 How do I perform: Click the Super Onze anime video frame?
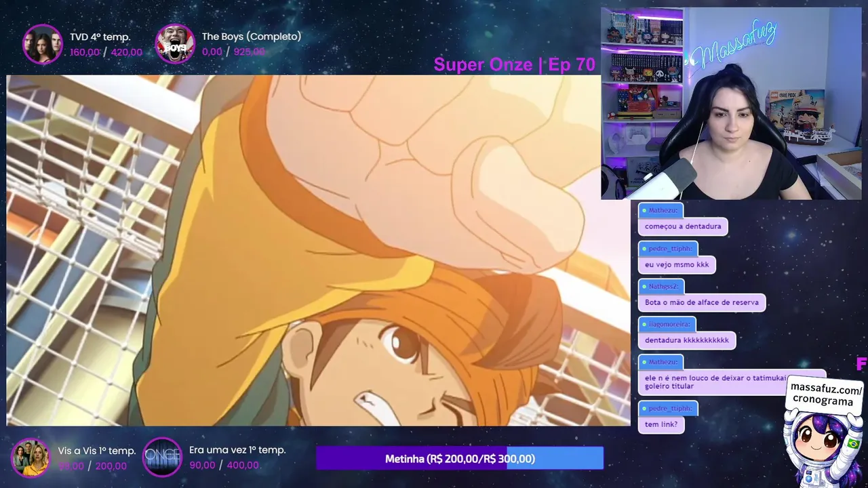318,251
